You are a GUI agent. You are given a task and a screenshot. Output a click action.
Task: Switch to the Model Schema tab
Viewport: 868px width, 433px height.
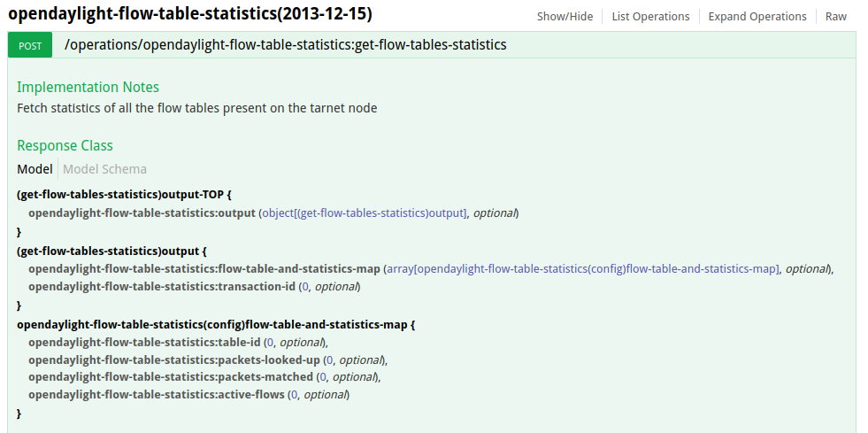click(104, 169)
